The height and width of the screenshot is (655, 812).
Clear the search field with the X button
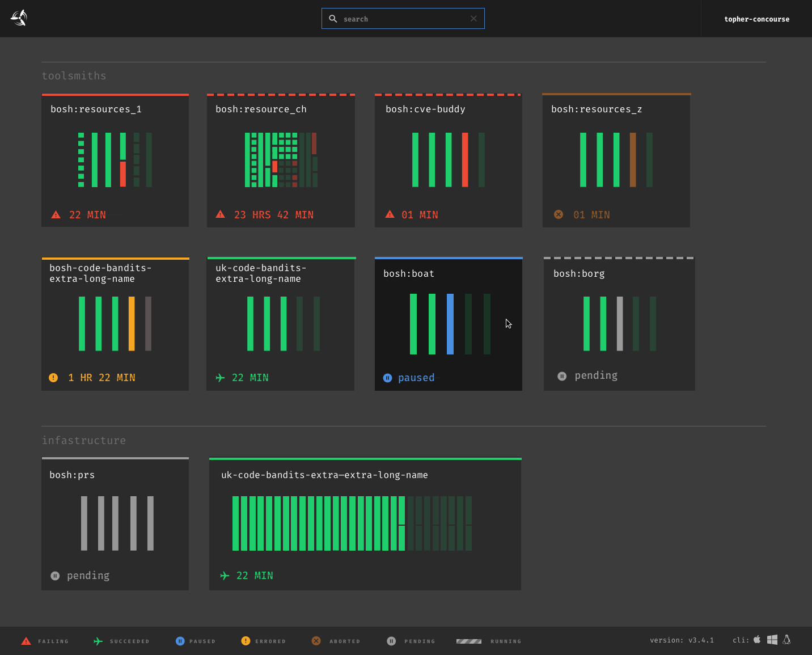click(x=473, y=18)
